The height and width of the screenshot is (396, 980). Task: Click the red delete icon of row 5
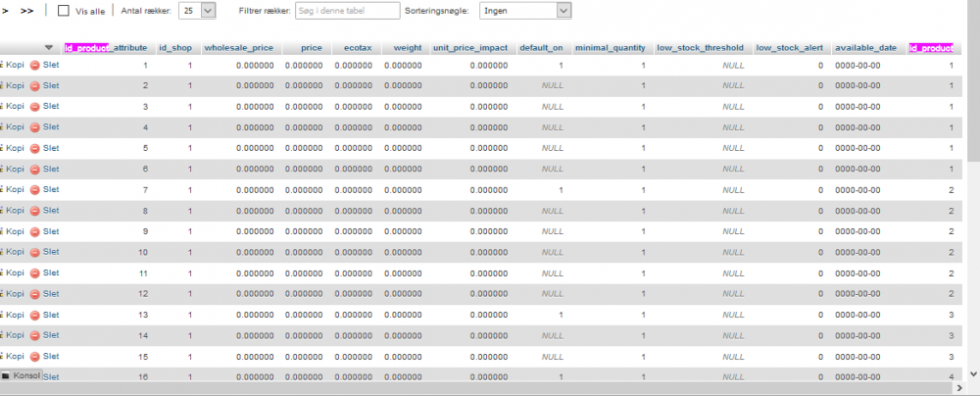(x=35, y=148)
